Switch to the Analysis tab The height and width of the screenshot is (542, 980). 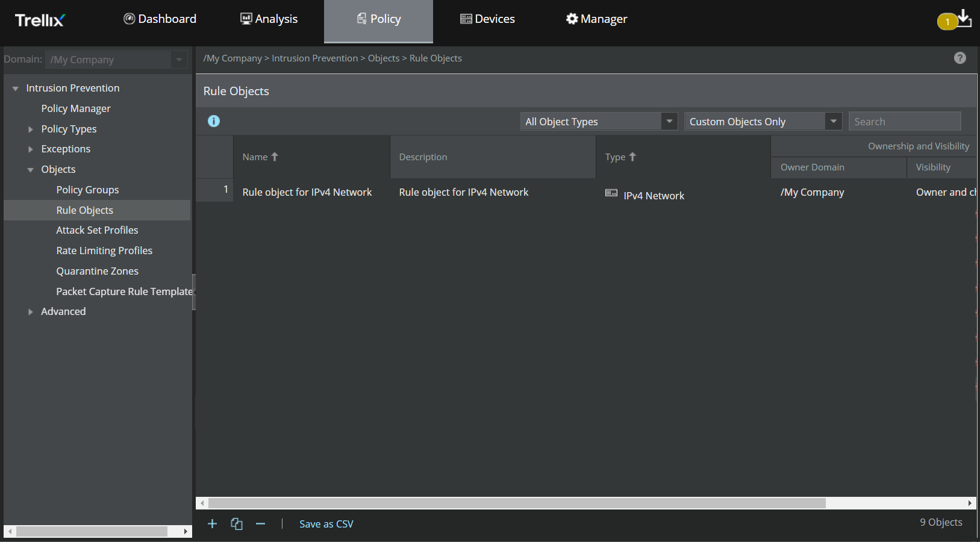coord(269,19)
